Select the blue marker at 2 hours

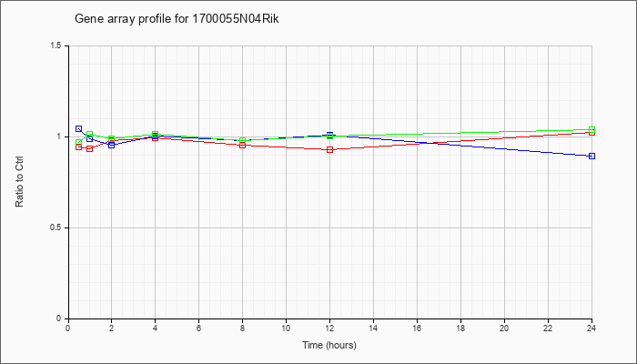pos(111,145)
